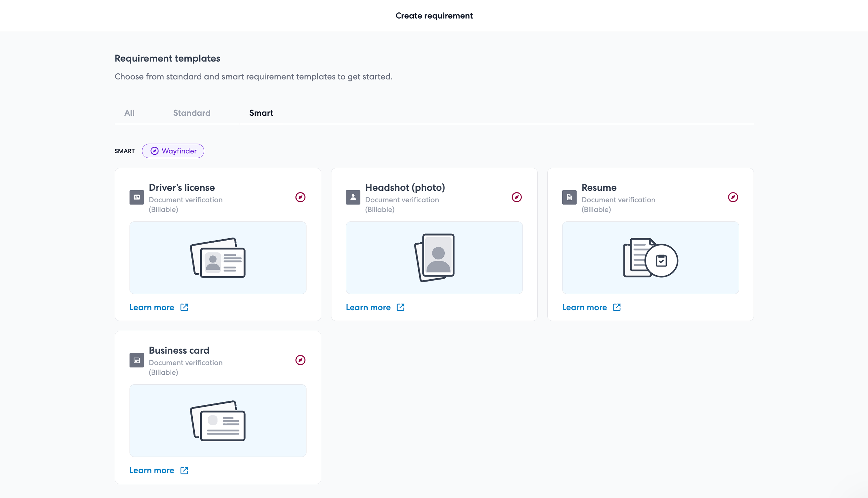Click Learn more under Headshot (photo)
The width and height of the screenshot is (868, 498).
tap(368, 308)
